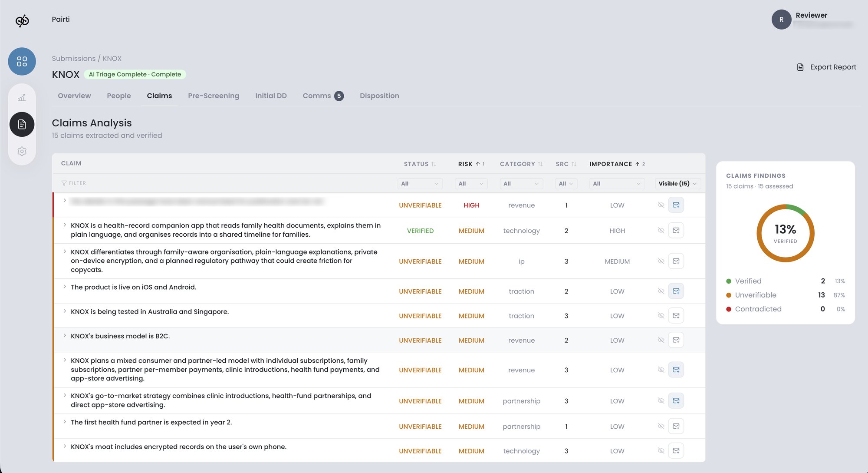Click the orange Unverifiable legend dot
868x473 pixels.
pos(729,295)
